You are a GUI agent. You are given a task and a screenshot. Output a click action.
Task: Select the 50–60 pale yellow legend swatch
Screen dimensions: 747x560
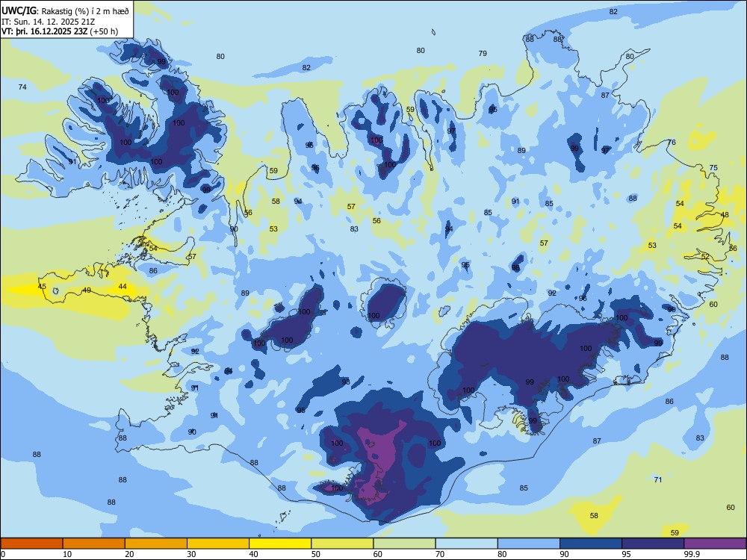pyautogui.click(x=343, y=544)
